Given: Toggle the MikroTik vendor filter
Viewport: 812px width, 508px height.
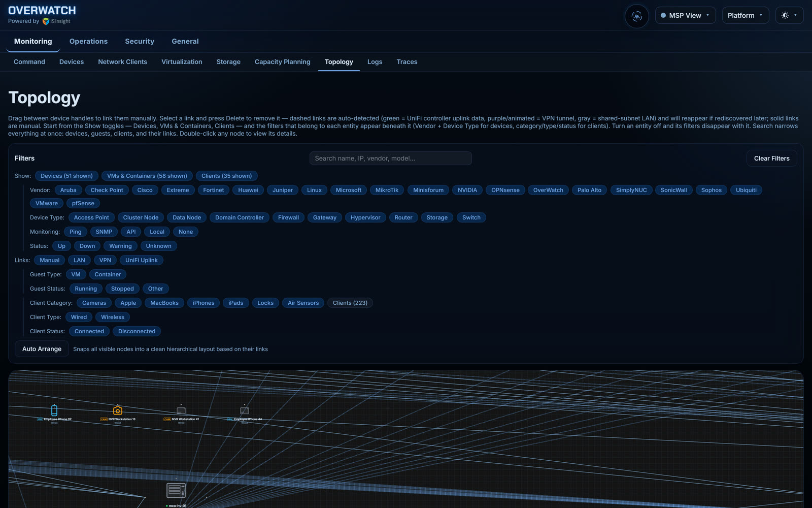Looking at the screenshot, I should coord(387,190).
